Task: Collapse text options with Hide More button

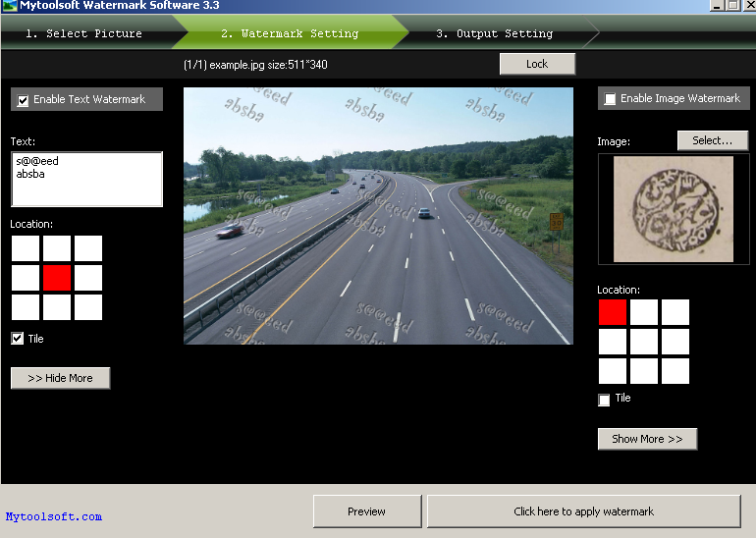Action: [x=60, y=378]
